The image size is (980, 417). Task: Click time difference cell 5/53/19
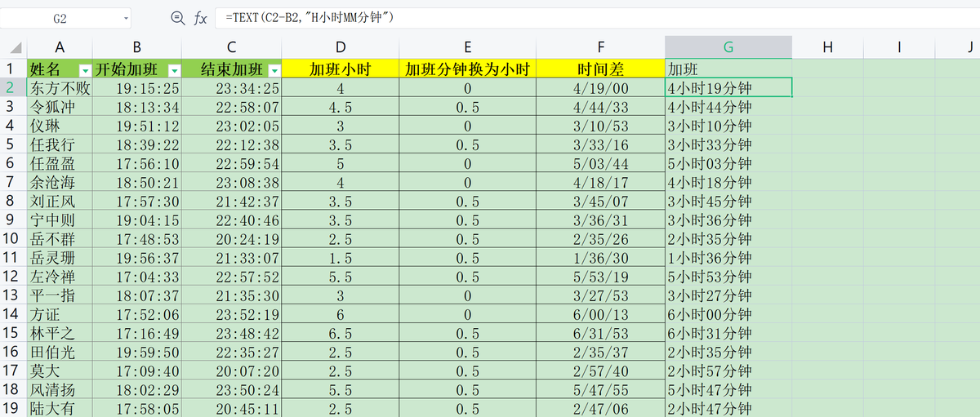coord(600,276)
